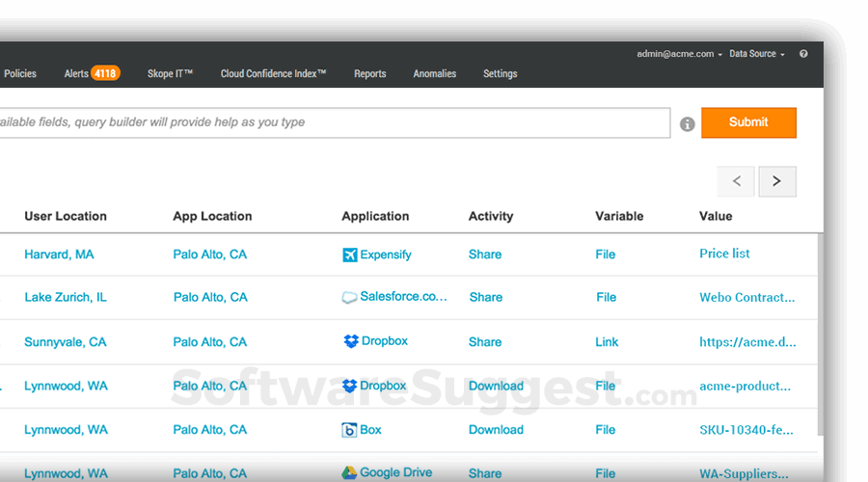Click the help question mark icon
This screenshot has height=482, width=868.
coord(803,54)
